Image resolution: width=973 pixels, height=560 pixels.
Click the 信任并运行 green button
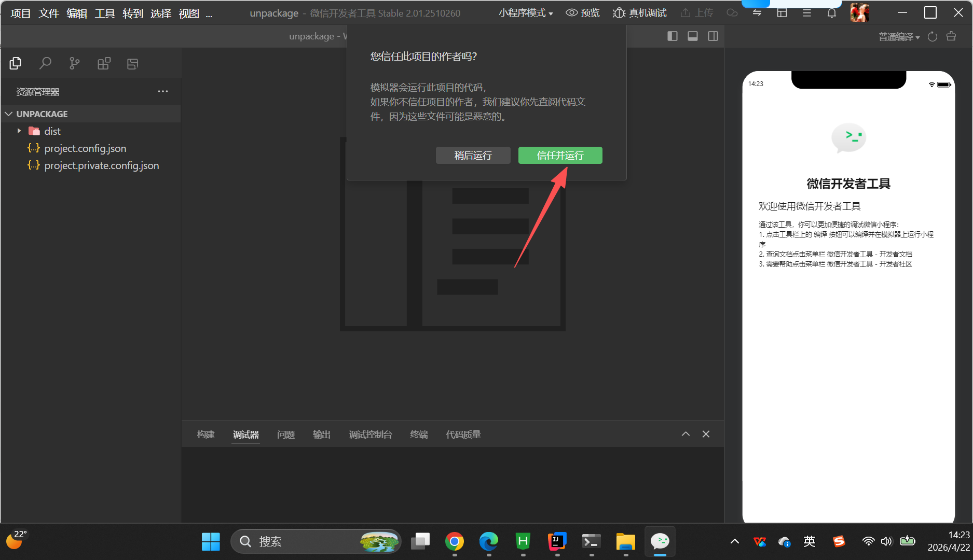pos(560,155)
